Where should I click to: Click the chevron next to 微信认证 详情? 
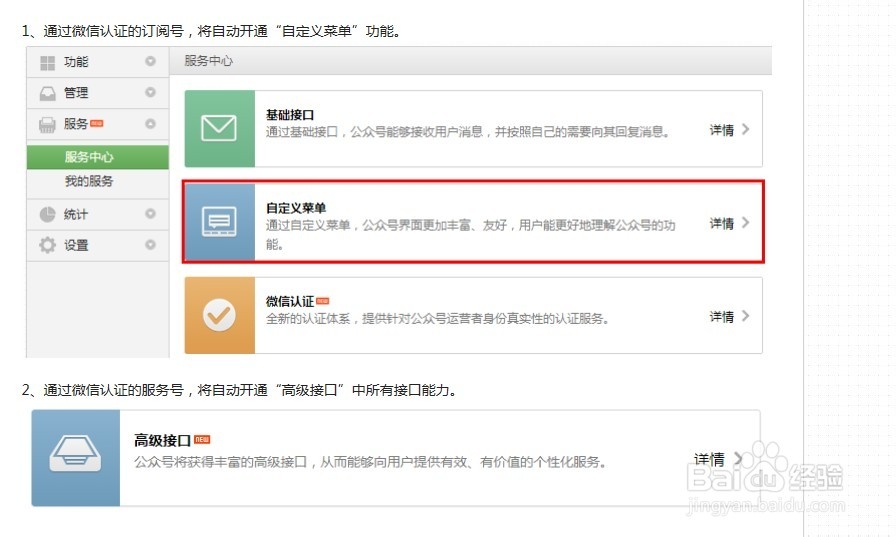[745, 316]
